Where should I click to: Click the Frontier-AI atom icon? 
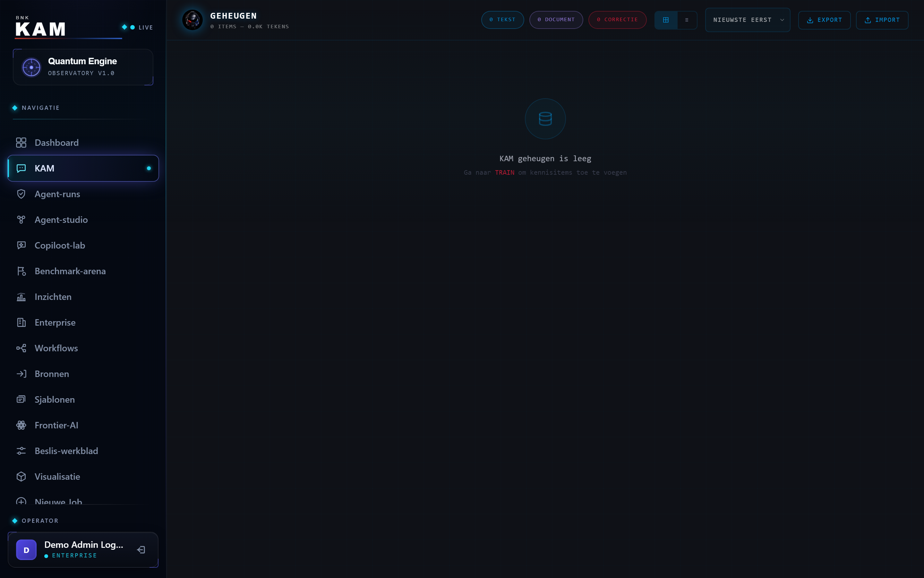point(21,425)
